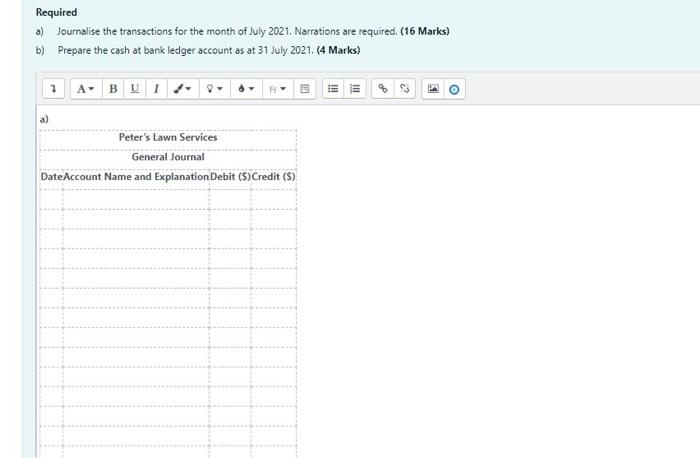Click 'Account Name and Explanation' column header
Viewport: 700px width, 458px height.
tap(136, 177)
